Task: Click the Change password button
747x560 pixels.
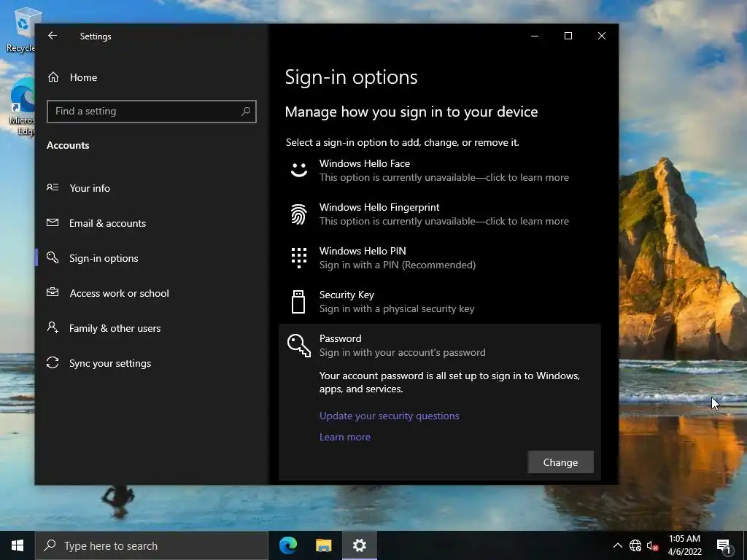Action: [x=560, y=462]
